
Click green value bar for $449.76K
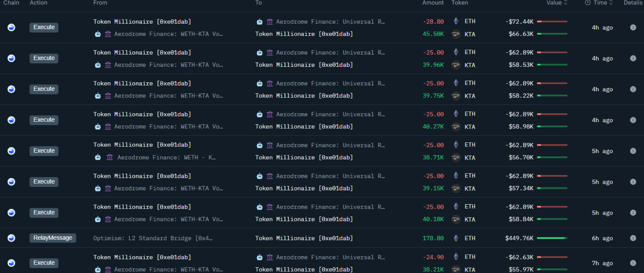coord(552,238)
